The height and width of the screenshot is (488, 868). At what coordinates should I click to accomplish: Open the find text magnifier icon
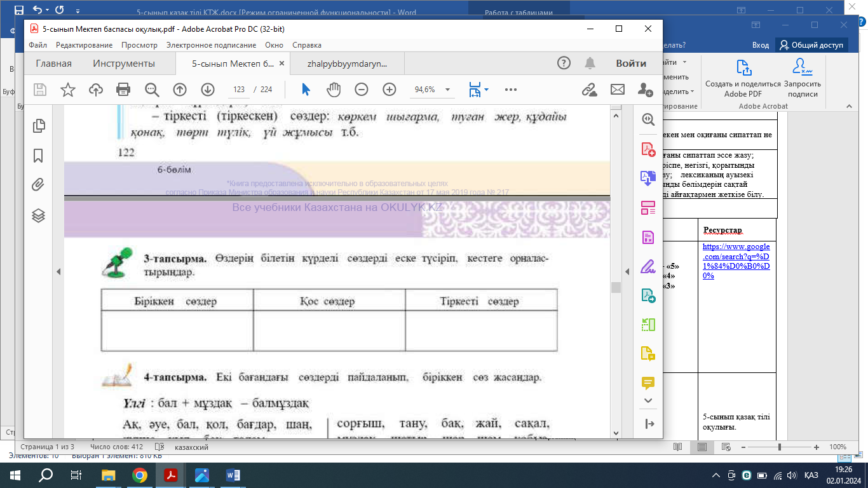click(x=152, y=90)
